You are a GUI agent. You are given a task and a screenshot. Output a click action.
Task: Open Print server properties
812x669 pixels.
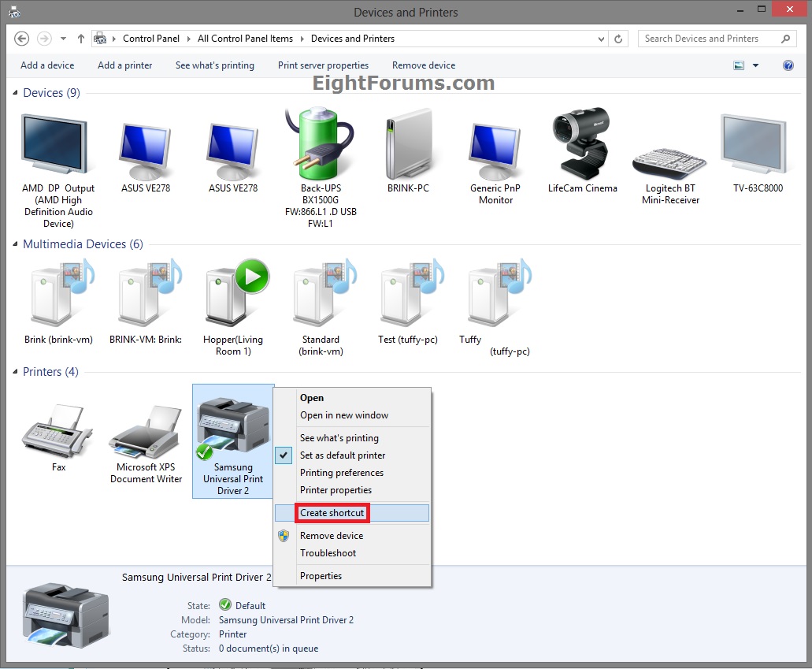point(323,65)
